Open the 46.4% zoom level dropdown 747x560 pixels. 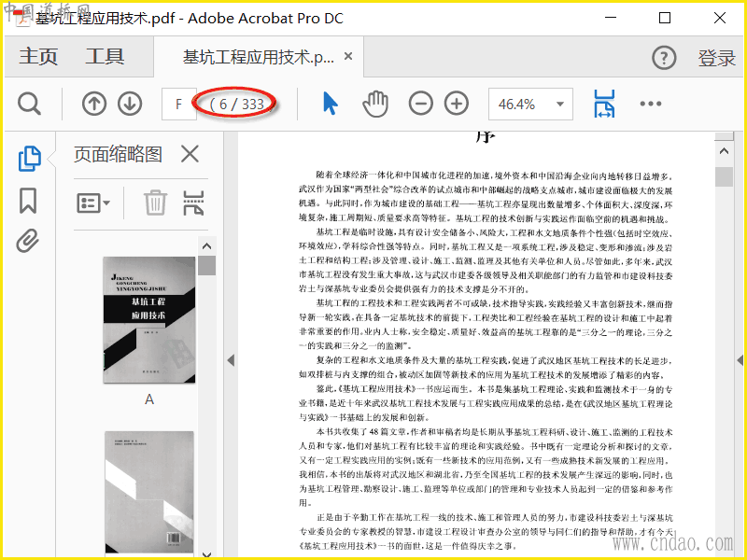(x=530, y=104)
